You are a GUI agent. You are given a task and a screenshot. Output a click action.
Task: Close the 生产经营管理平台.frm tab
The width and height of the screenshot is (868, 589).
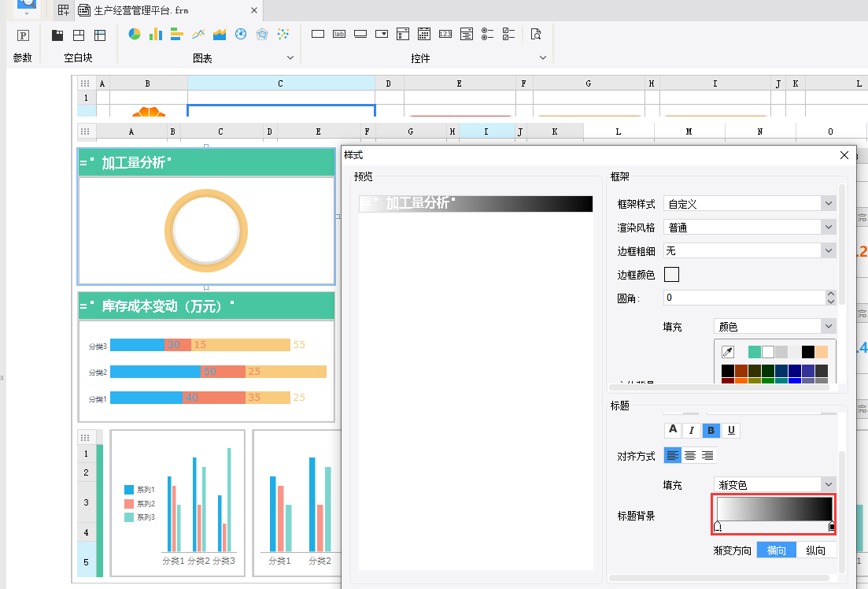[x=254, y=10]
